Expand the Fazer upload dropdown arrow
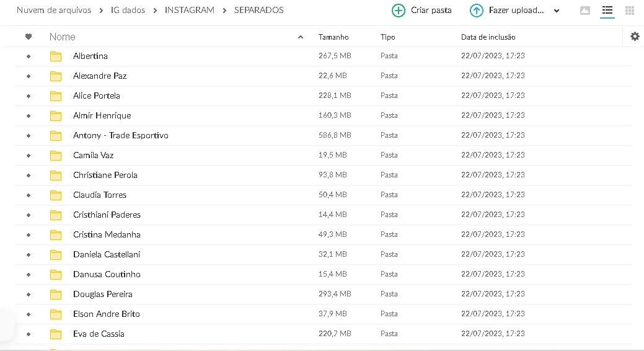The width and height of the screenshot is (644, 351). pyautogui.click(x=557, y=11)
